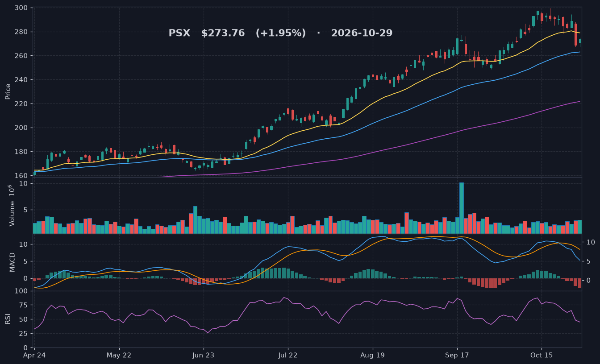Select the 160 price axis tick

tap(21, 176)
